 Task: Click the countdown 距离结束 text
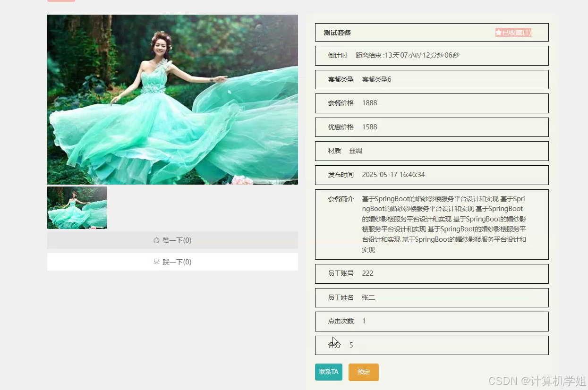point(408,55)
